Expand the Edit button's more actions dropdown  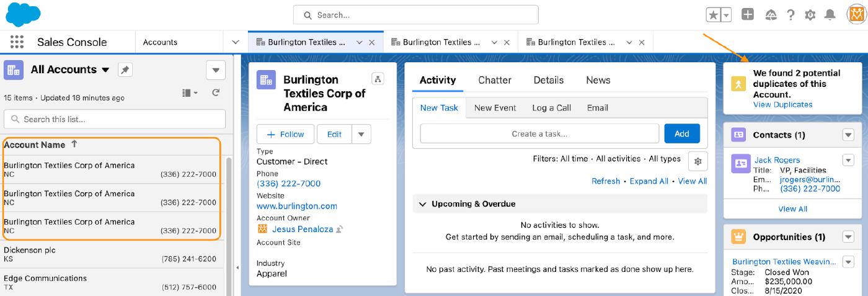361,134
